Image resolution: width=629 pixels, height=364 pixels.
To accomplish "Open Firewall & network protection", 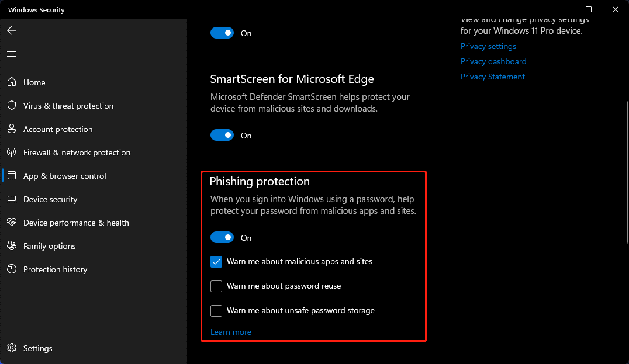I will point(77,152).
